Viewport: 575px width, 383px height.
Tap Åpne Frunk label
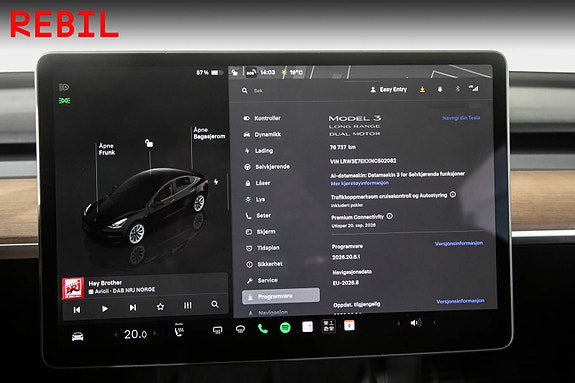[x=107, y=149]
